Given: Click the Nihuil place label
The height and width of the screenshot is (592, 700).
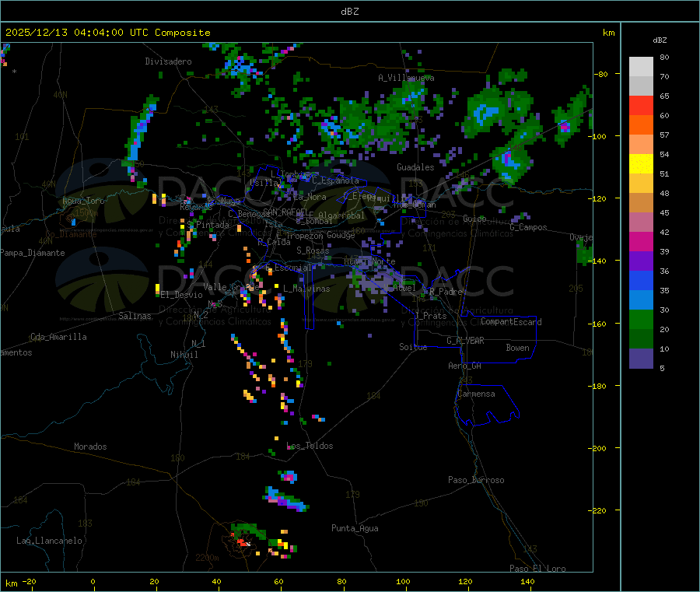Looking at the screenshot, I should (x=184, y=355).
